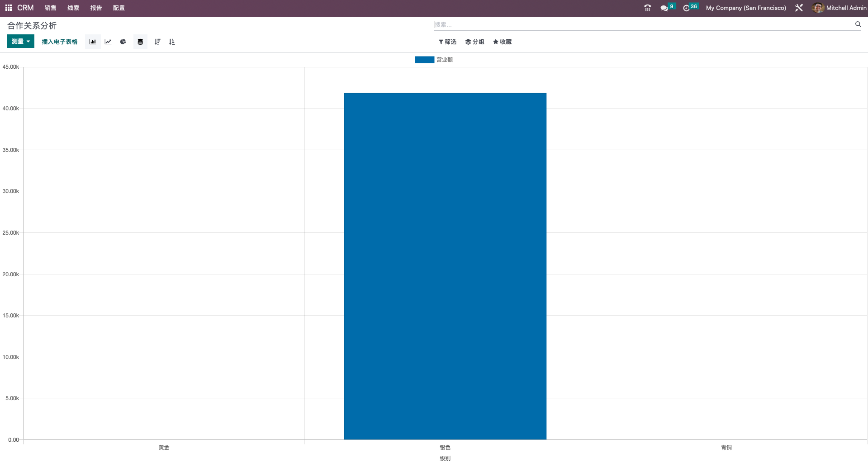
Task: Open the 销售 menu
Action: pos(51,8)
